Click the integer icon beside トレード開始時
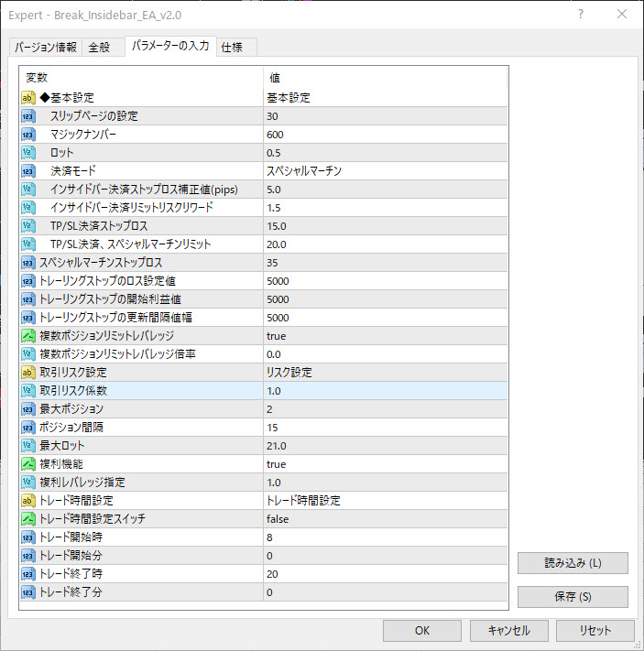This screenshot has height=651, width=644. [28, 537]
